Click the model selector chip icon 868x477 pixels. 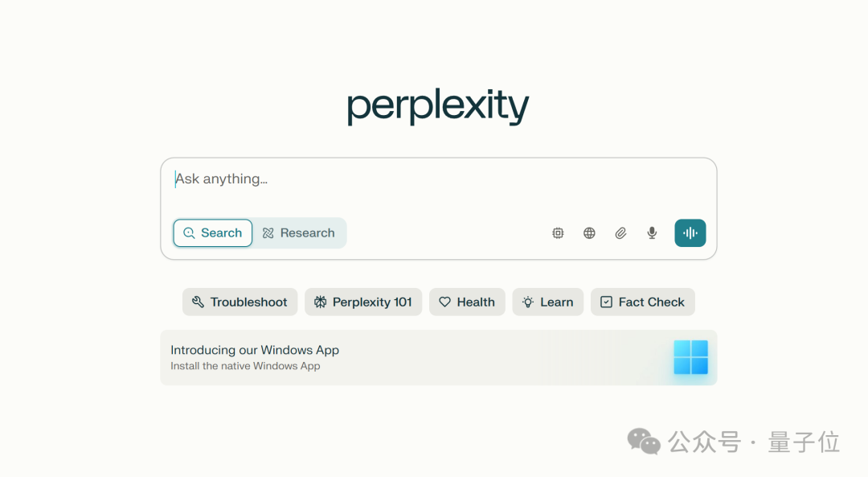tap(558, 233)
